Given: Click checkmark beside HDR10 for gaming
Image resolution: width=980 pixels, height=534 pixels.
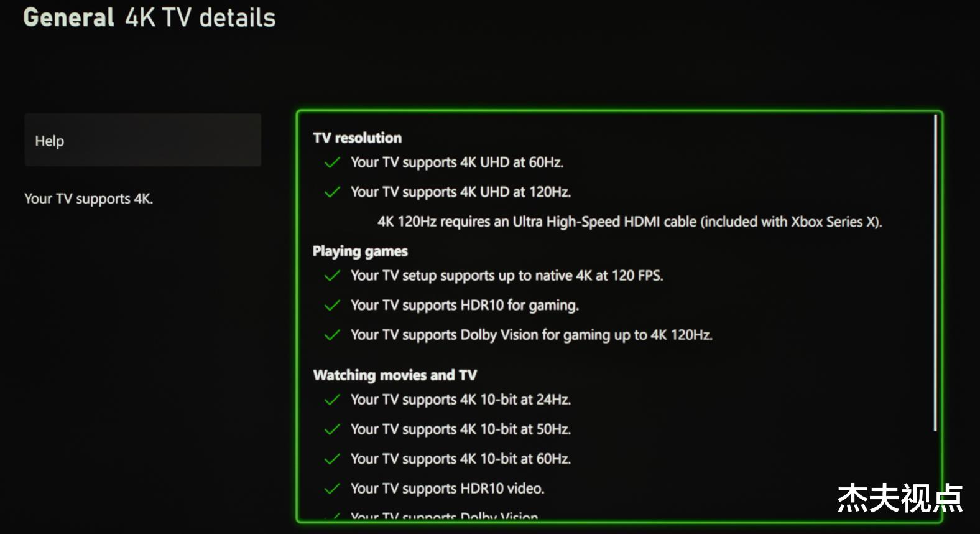Looking at the screenshot, I should click(x=333, y=306).
